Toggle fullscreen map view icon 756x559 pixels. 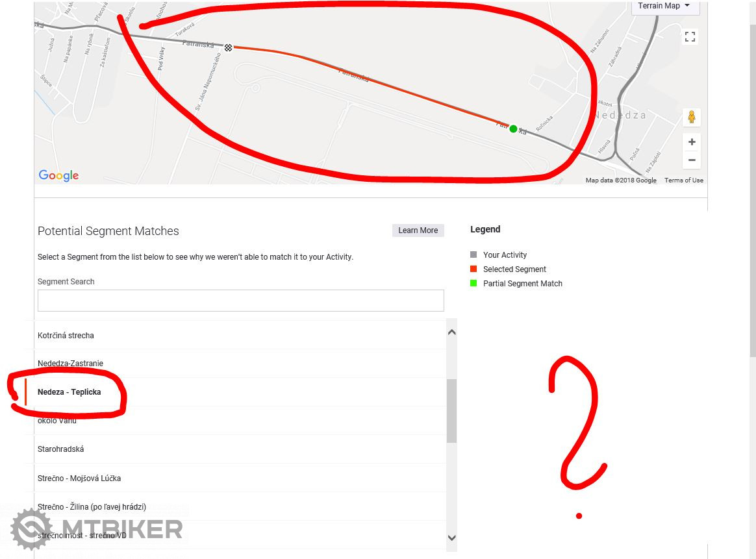[690, 36]
